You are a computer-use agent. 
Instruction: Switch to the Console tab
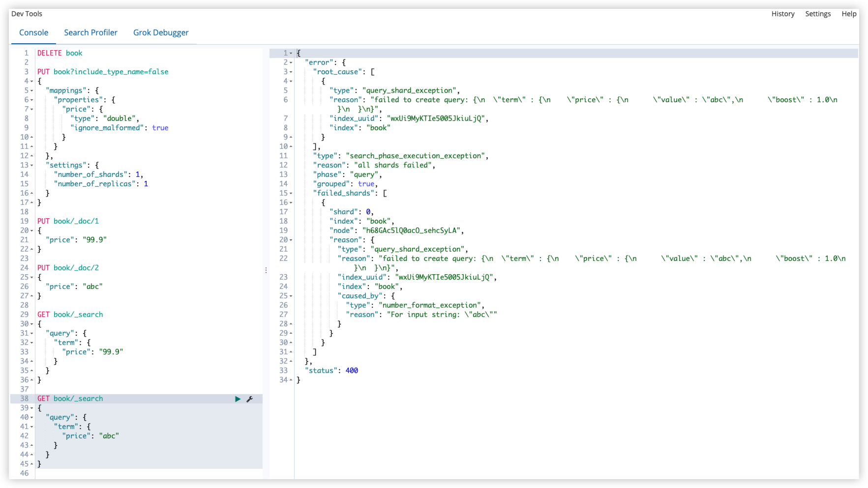pos(33,32)
